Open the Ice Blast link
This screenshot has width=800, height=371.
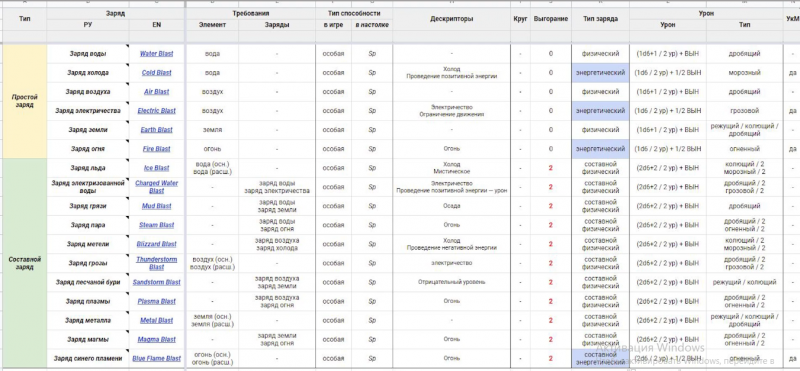(x=157, y=168)
